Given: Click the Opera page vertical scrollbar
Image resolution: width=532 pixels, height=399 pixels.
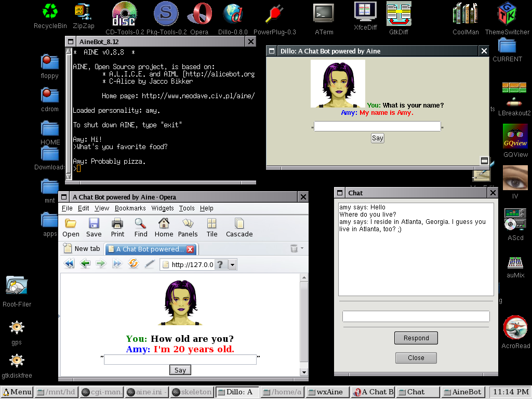Looking at the screenshot, I should (x=304, y=322).
